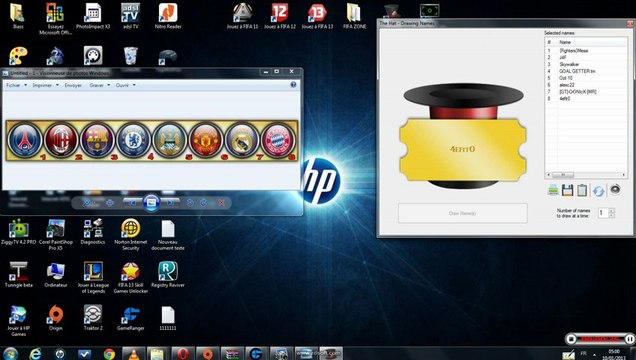
Task: Open the Ouvrir menu dropdown
Action: click(x=126, y=85)
